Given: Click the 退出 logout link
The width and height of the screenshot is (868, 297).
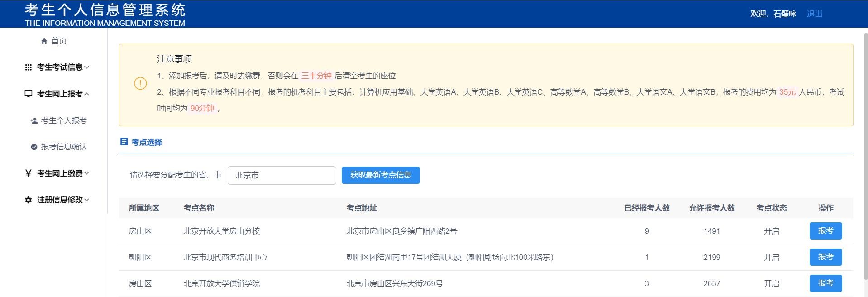Looking at the screenshot, I should tap(814, 14).
